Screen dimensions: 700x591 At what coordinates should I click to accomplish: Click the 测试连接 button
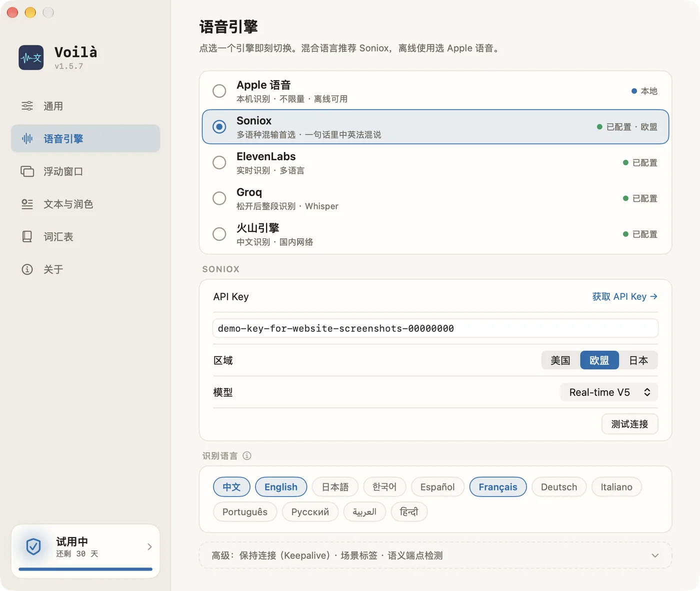(629, 424)
